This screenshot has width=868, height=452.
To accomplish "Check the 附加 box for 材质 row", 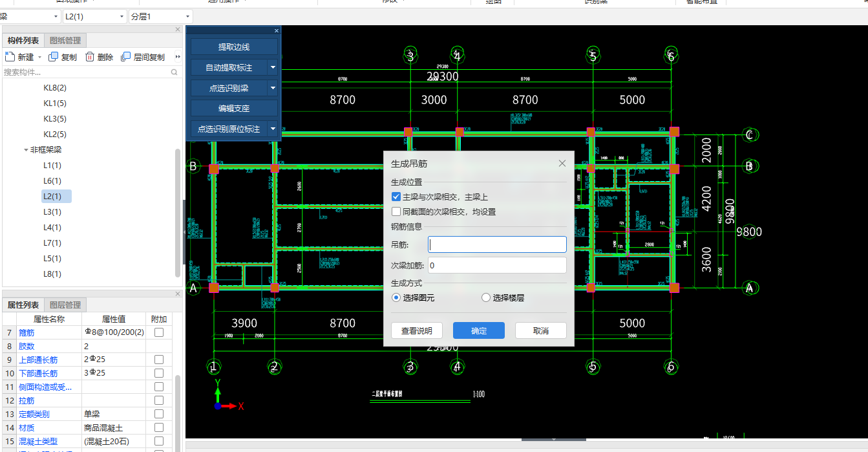I will tap(159, 427).
